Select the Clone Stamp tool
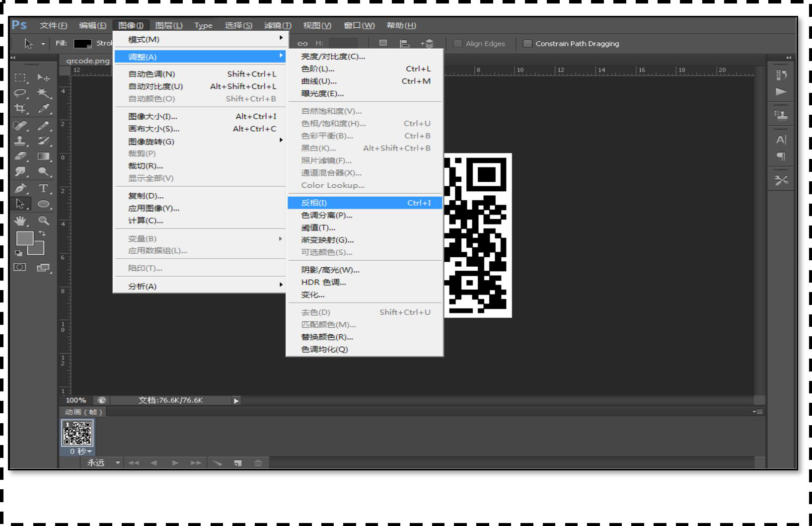Viewport: 812px width, 526px height. tap(20, 141)
